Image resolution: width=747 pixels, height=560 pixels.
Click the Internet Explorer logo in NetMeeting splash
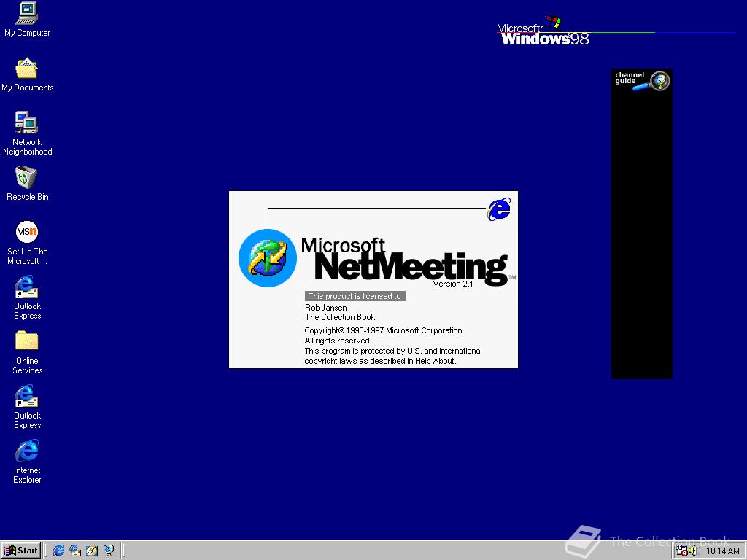point(499,209)
